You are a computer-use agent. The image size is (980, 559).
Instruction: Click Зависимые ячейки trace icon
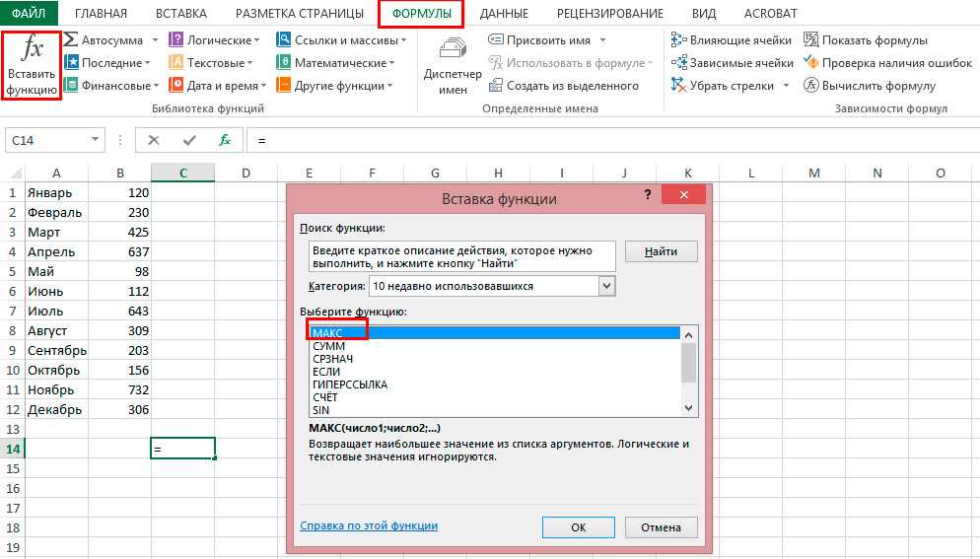coord(679,63)
